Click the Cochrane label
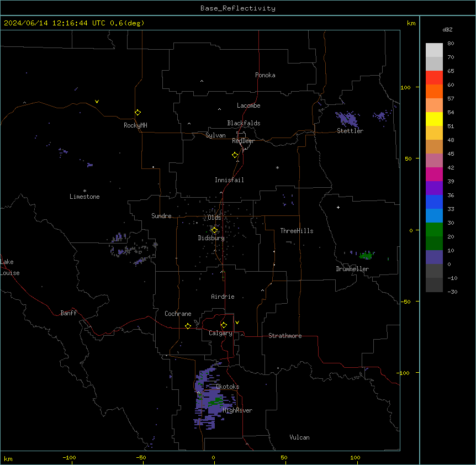 pyautogui.click(x=178, y=314)
